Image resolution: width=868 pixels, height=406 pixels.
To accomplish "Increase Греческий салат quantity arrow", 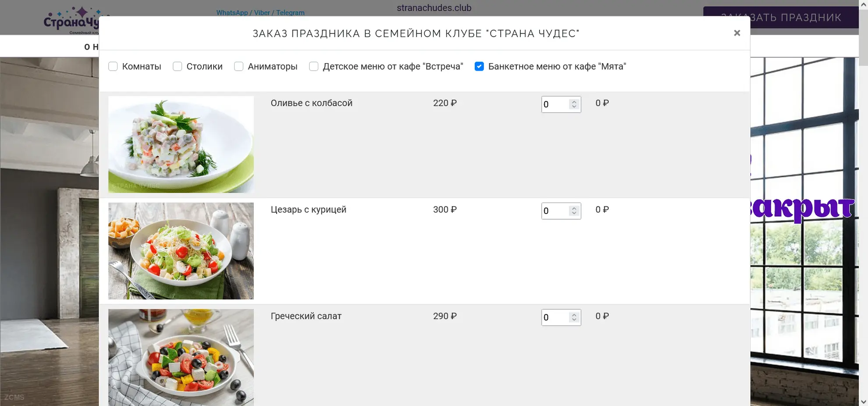I will [574, 315].
